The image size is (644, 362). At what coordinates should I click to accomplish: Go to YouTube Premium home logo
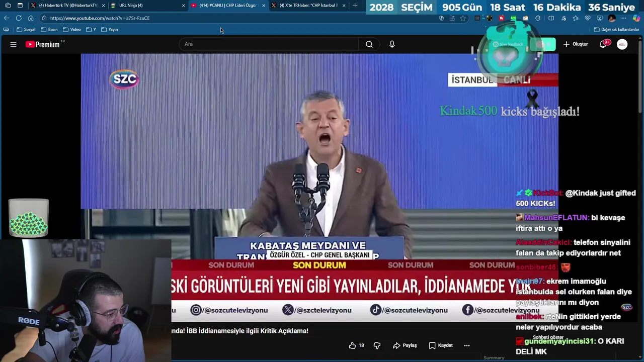coord(43,44)
